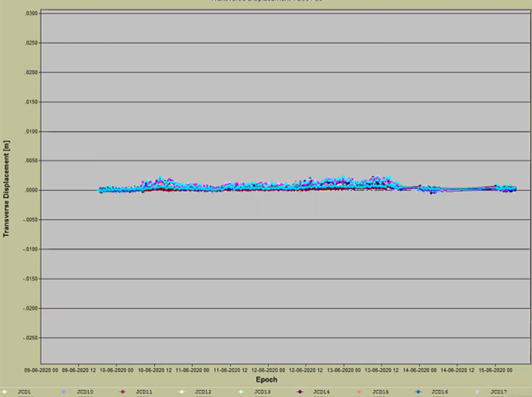Click the .0050 y-axis tick label
This screenshot has height=397, width=532.
[32, 161]
